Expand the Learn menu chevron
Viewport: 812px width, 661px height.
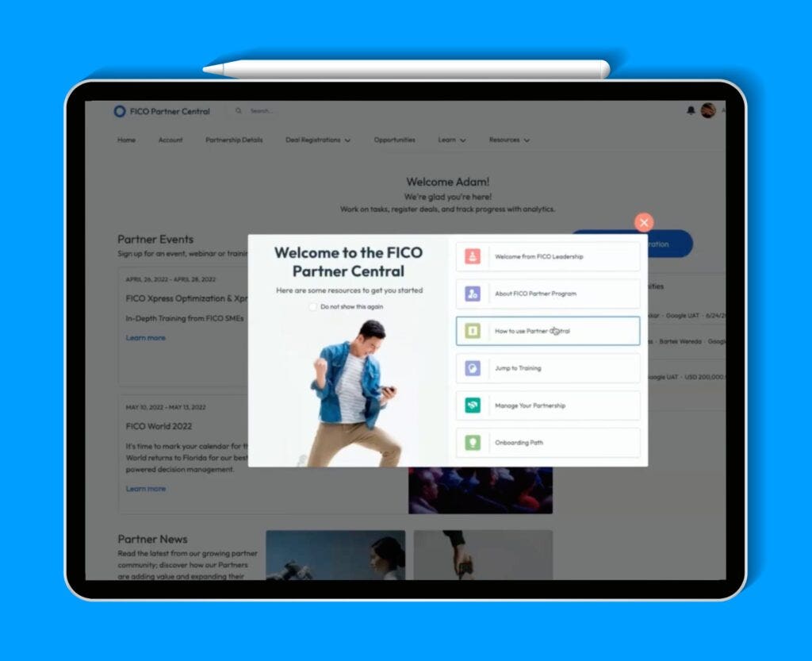tap(463, 140)
